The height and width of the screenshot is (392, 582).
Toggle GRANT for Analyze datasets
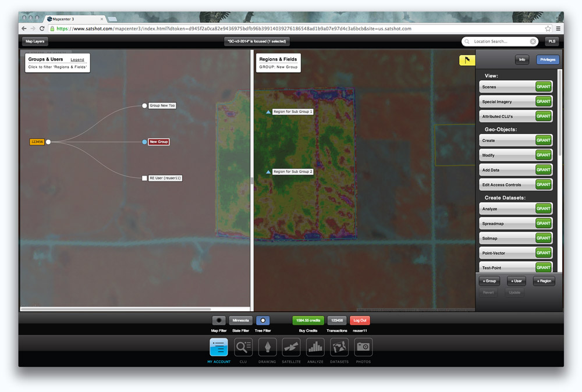[544, 208]
